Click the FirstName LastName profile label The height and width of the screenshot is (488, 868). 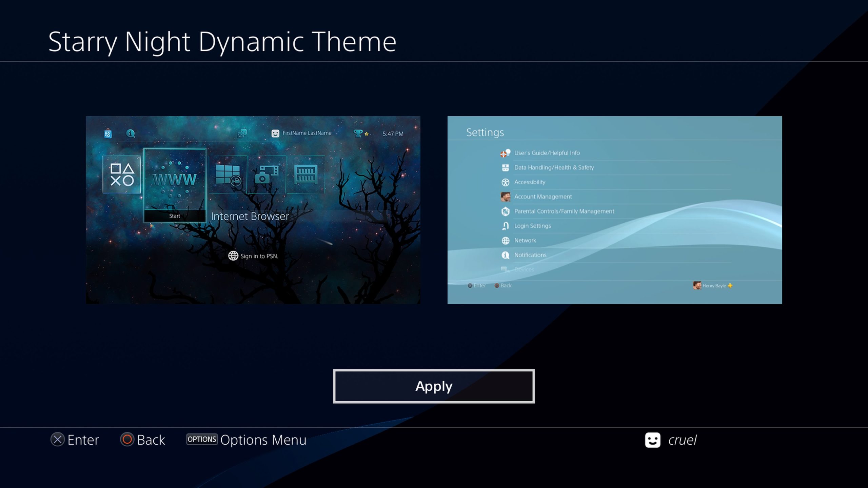307,133
